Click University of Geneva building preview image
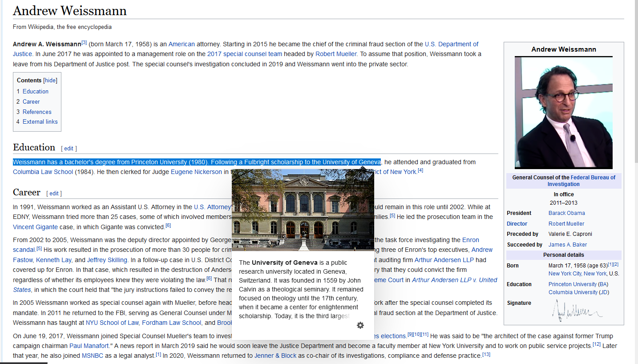Screen dimensions: 638x364 [x=303, y=210]
